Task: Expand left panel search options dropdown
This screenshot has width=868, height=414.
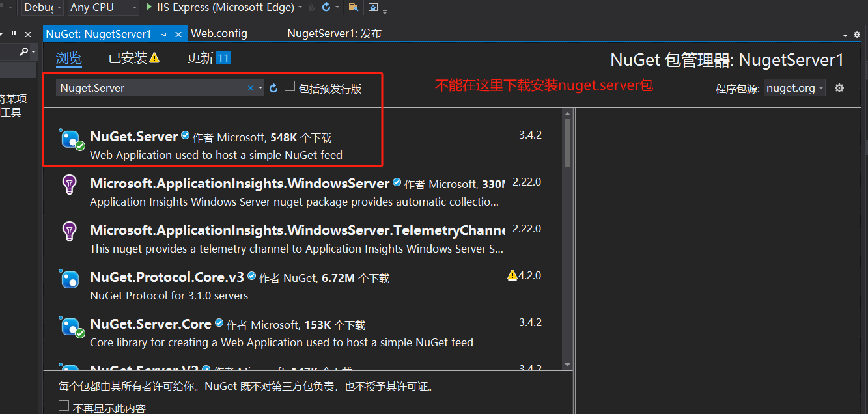Action: click(33, 51)
